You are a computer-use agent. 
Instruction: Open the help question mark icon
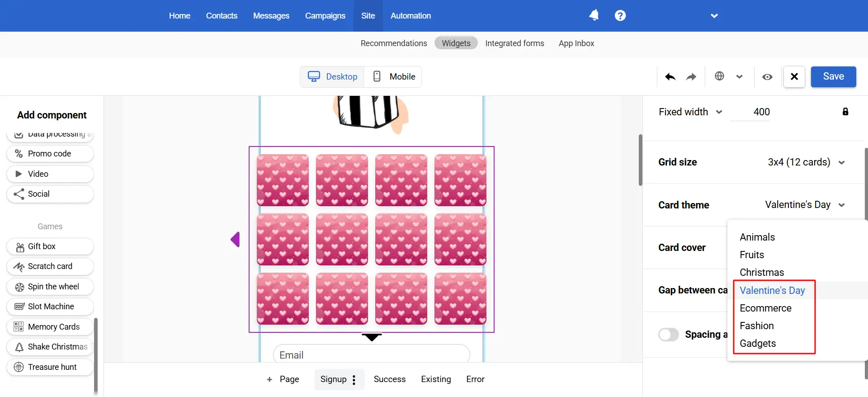620,15
